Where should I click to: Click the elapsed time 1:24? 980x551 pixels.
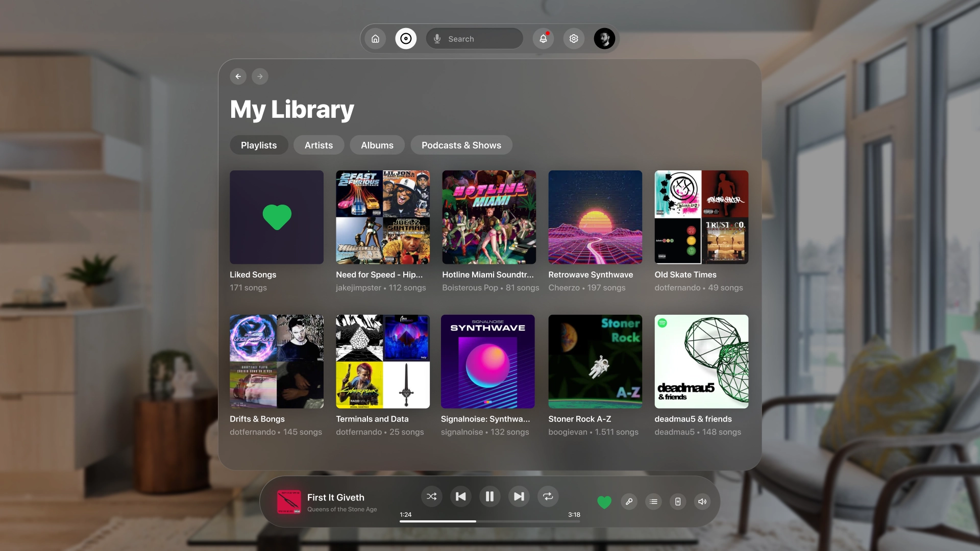(405, 514)
